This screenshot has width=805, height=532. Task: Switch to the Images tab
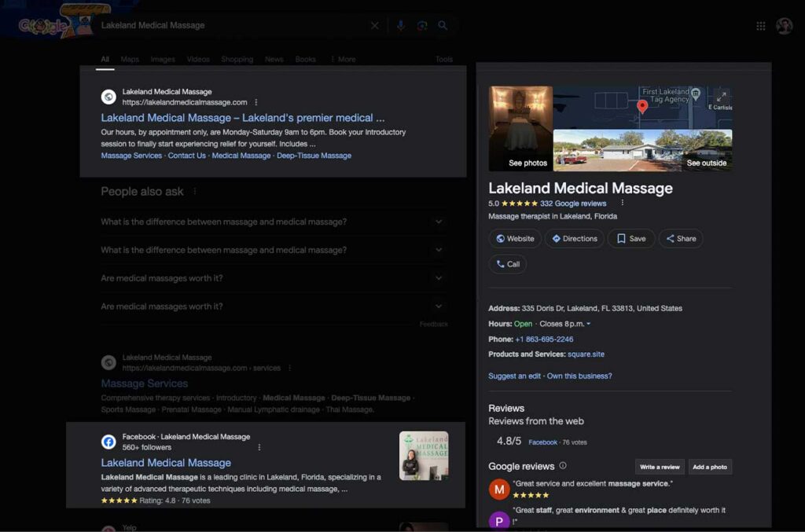pos(163,59)
